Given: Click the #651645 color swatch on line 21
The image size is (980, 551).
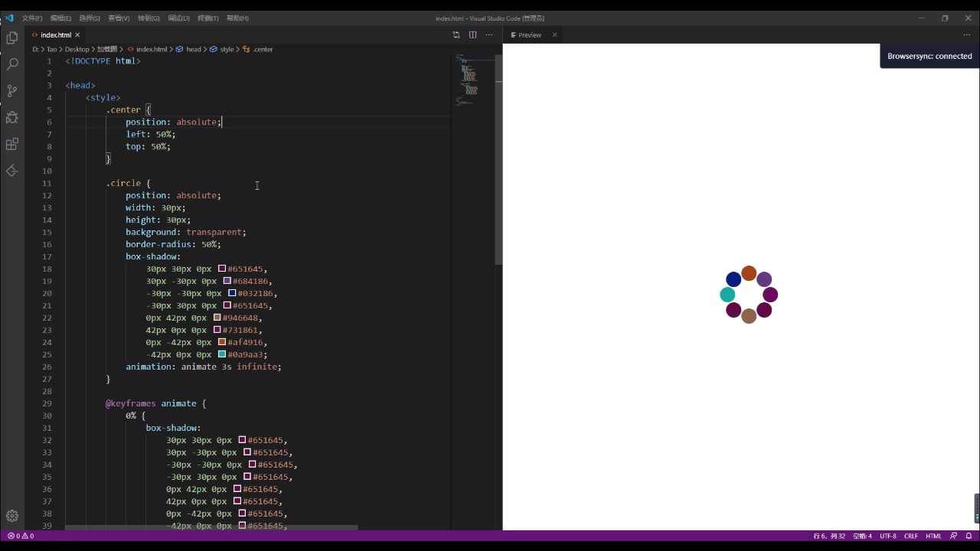Looking at the screenshot, I should tap(227, 305).
